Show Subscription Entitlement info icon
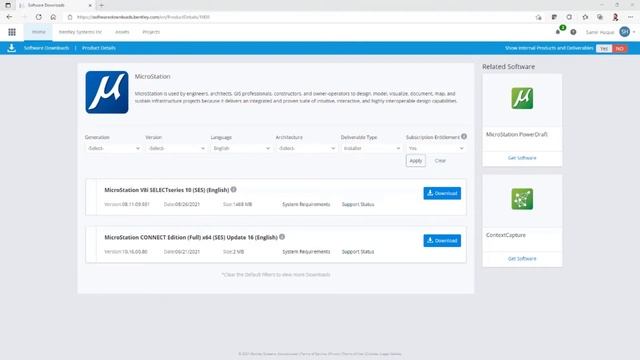 (x=464, y=137)
